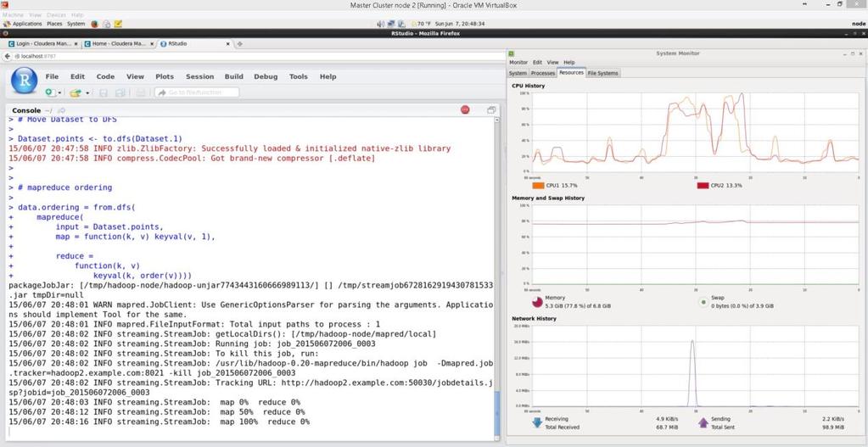Click the console working directory arrow icon
The width and height of the screenshot is (868, 447).
61,110
